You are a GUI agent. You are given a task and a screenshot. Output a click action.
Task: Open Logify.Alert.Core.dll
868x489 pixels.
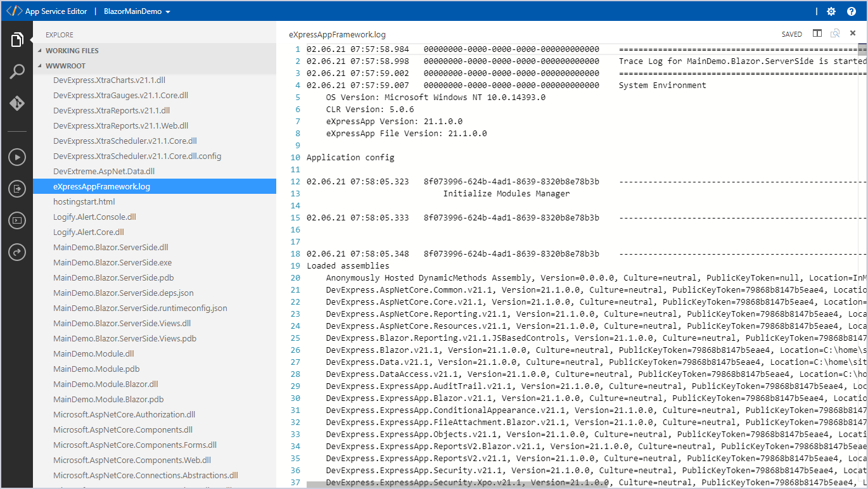(x=89, y=232)
